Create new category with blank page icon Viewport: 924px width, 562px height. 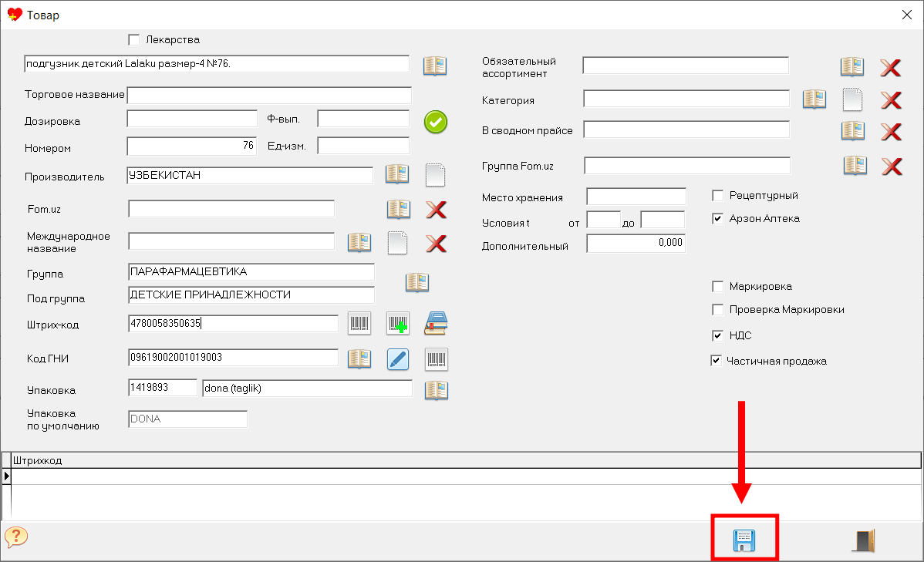click(853, 99)
